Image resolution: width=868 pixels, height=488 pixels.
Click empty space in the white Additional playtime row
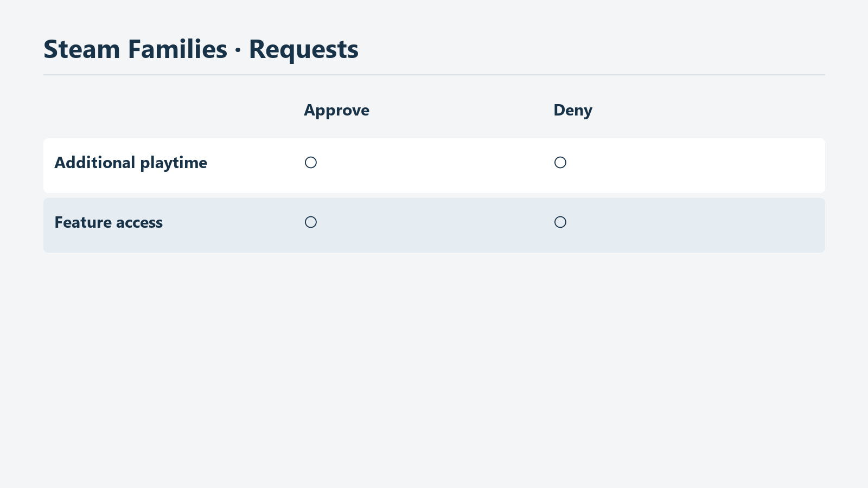point(694,165)
